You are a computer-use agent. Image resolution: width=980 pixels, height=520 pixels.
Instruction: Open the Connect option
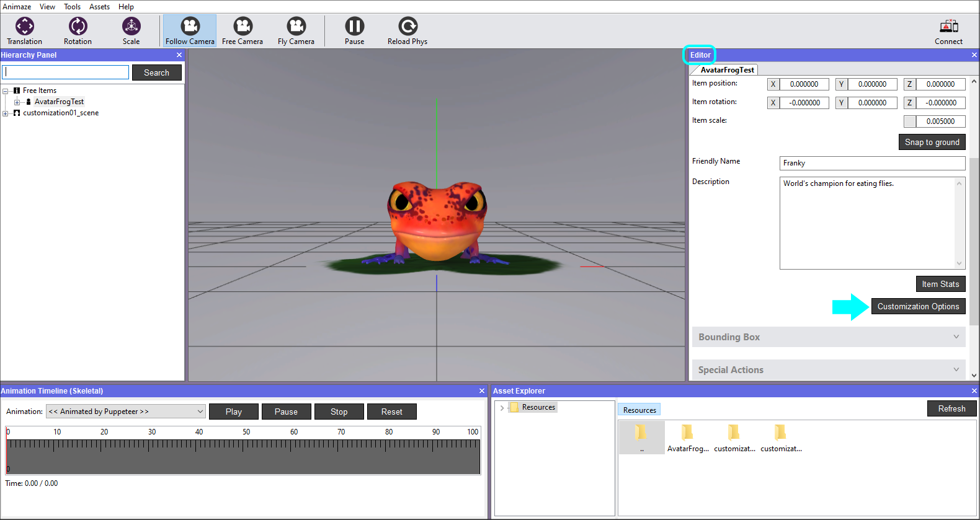tap(948, 31)
